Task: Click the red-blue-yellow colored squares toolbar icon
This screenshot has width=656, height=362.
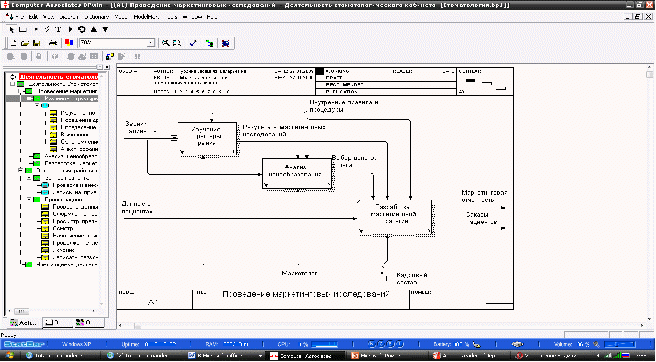Action: pyautogui.click(x=69, y=43)
